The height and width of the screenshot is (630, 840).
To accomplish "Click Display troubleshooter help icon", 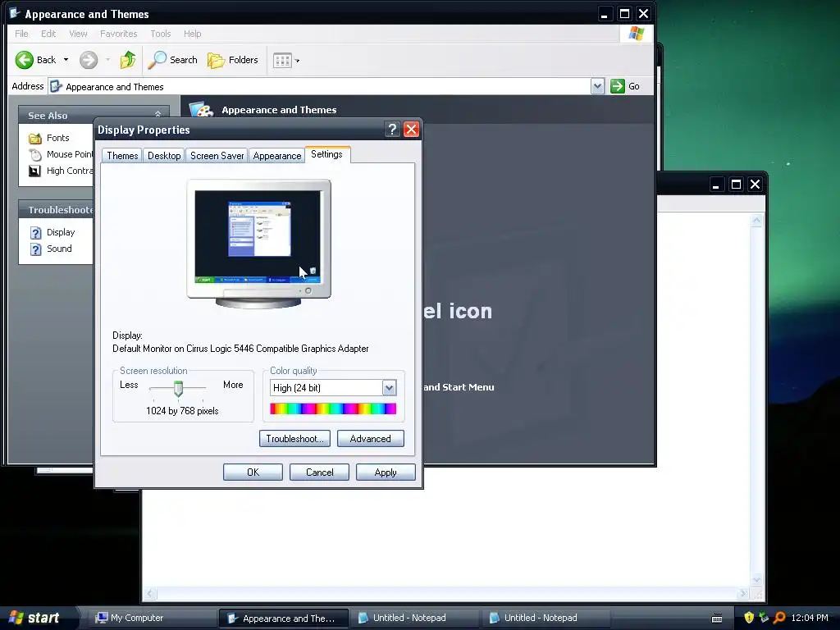I will (x=35, y=233).
